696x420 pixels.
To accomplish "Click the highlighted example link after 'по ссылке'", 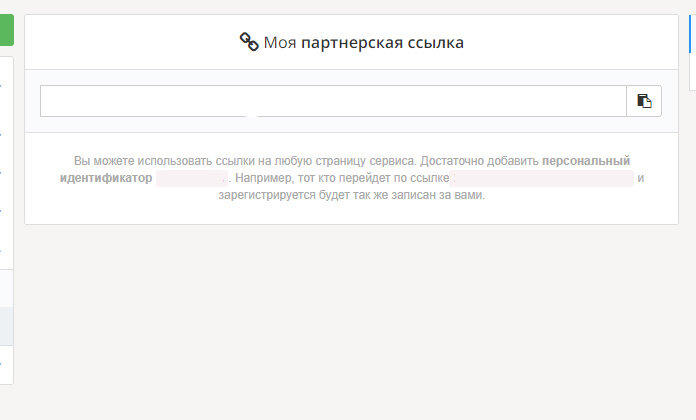I will coord(542,178).
